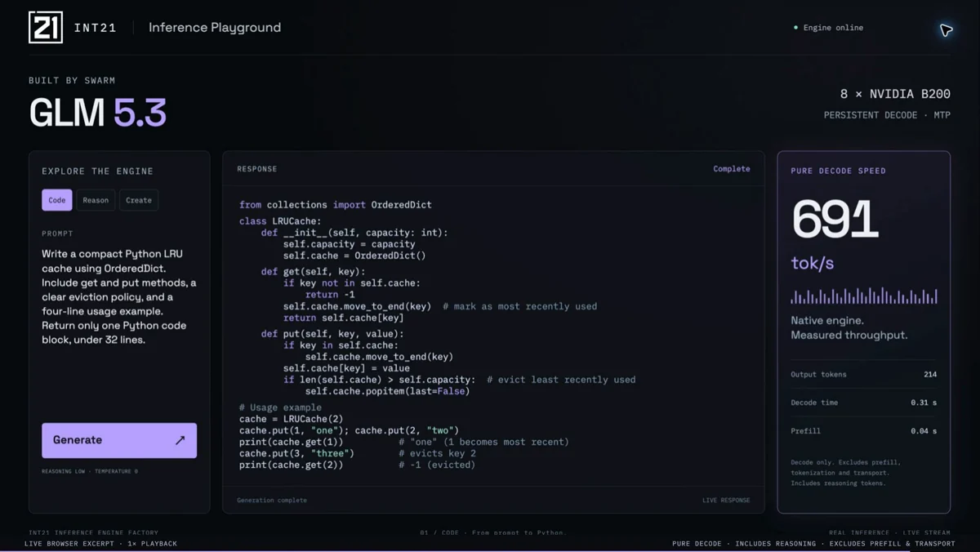
Task: Click the 691 throughput number
Action: tap(835, 220)
